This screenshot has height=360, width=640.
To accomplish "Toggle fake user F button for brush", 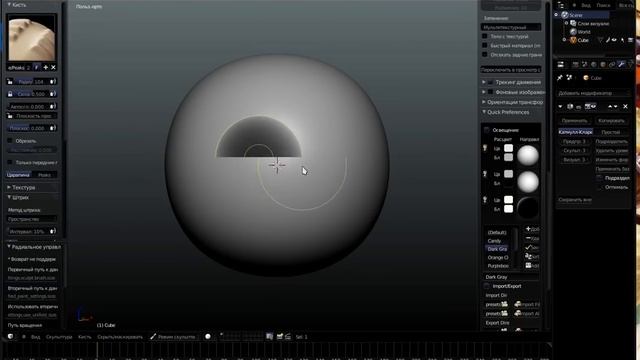I will point(37,67).
